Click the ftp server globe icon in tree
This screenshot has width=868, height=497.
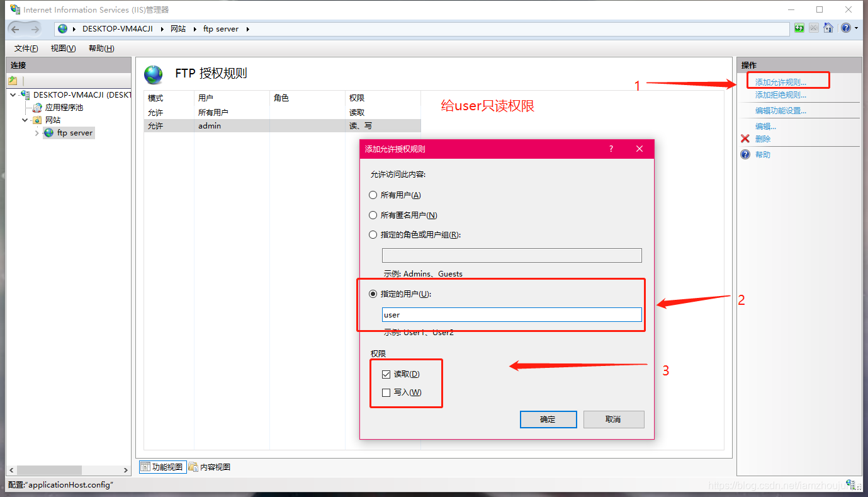tap(49, 133)
